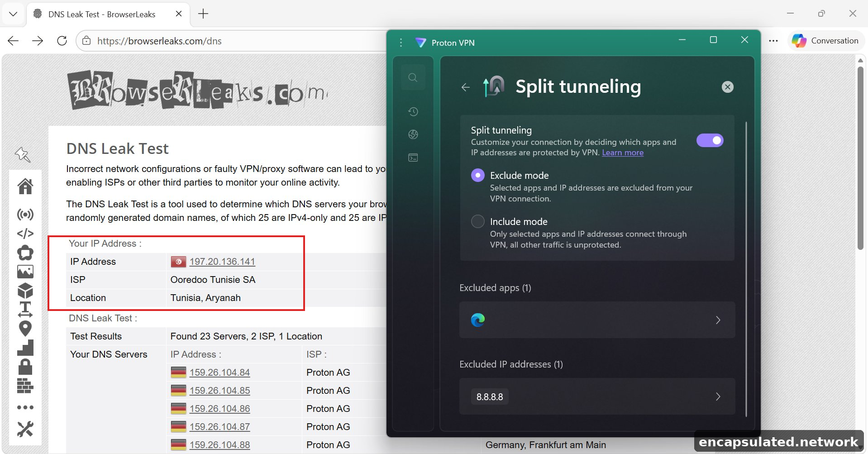Open Edge settings and more menu
The image size is (868, 454).
[x=773, y=41]
